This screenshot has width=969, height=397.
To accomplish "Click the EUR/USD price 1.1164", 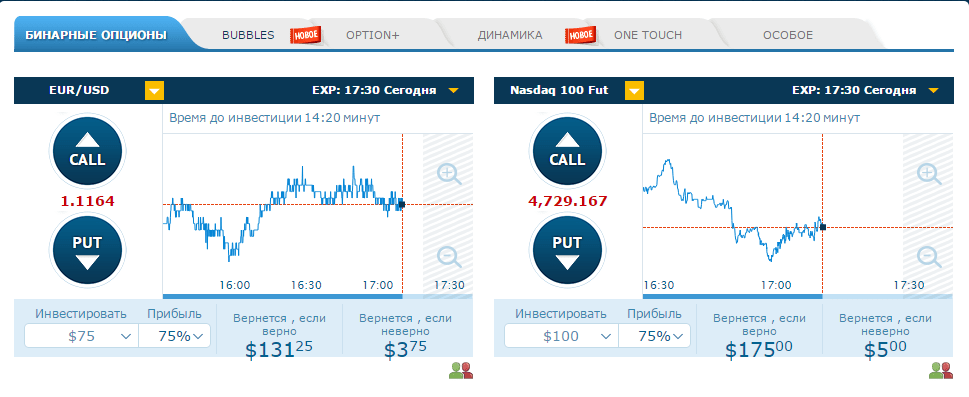I will coord(87,201).
